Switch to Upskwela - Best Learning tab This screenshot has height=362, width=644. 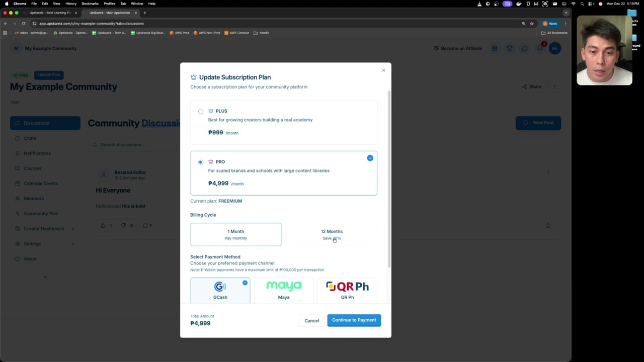[x=50, y=13]
